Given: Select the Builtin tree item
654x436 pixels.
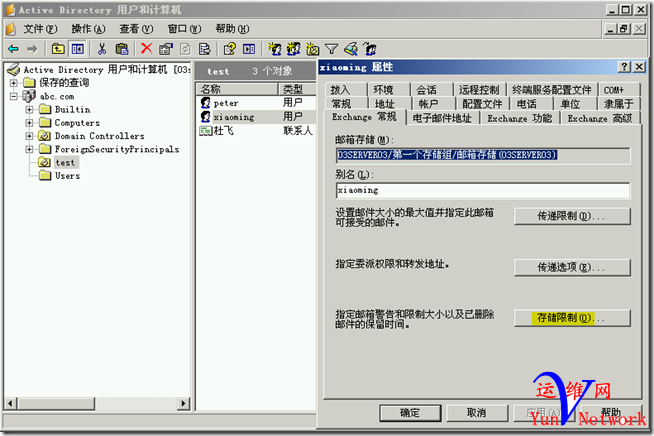Looking at the screenshot, I should pyautogui.click(x=73, y=110).
